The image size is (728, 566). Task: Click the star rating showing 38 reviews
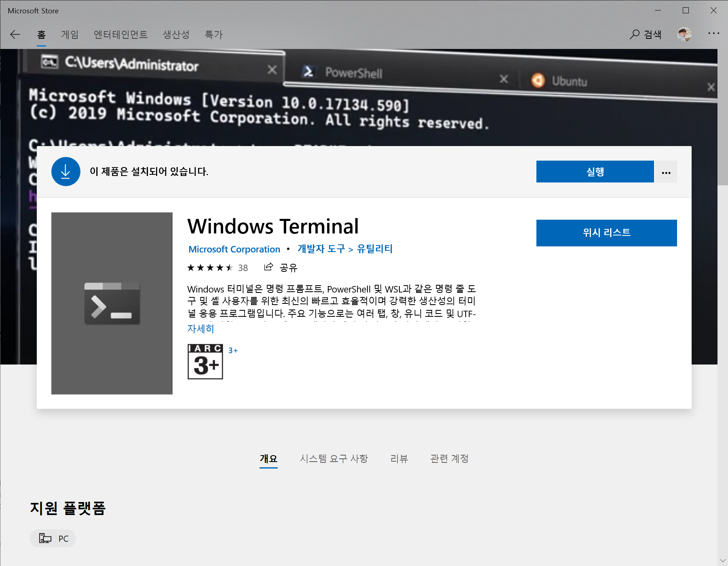coord(209,267)
